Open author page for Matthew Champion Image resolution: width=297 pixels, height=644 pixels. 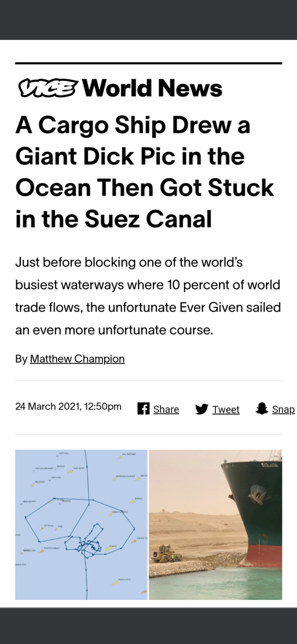point(77,359)
